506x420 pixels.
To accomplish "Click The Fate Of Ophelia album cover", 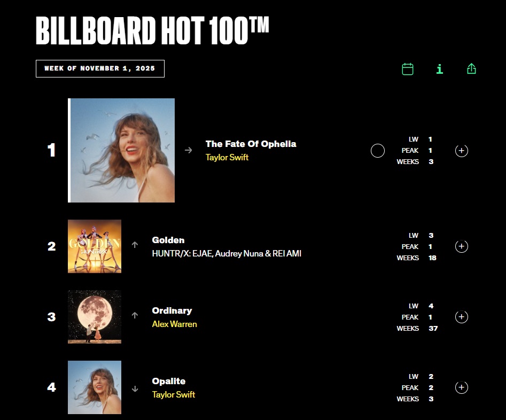I will tap(122, 150).
